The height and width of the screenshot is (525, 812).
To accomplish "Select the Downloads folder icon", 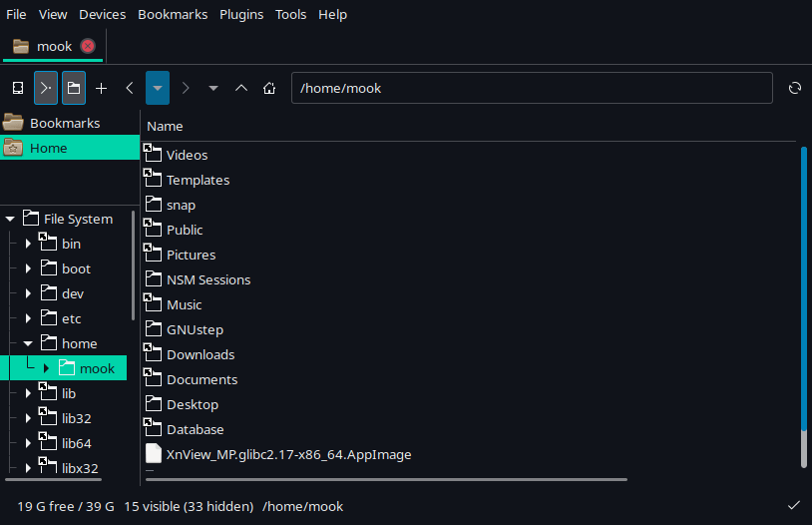I will click(153, 352).
